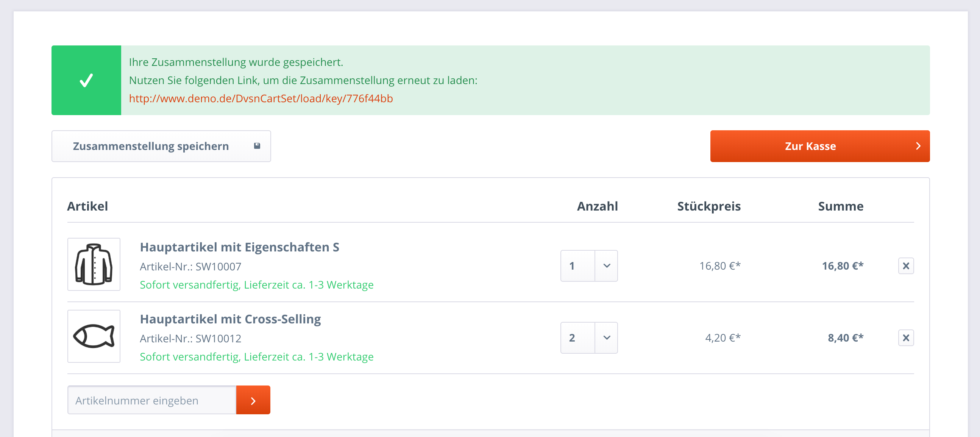Open the fish product thumbnail
Viewport: 980px width, 437px height.
pyautogui.click(x=94, y=336)
